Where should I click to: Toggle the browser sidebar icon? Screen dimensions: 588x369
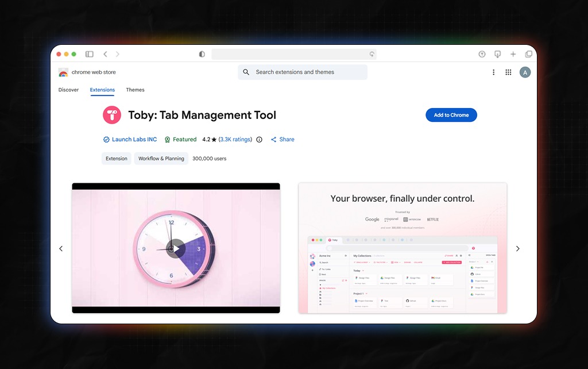pyautogui.click(x=89, y=54)
